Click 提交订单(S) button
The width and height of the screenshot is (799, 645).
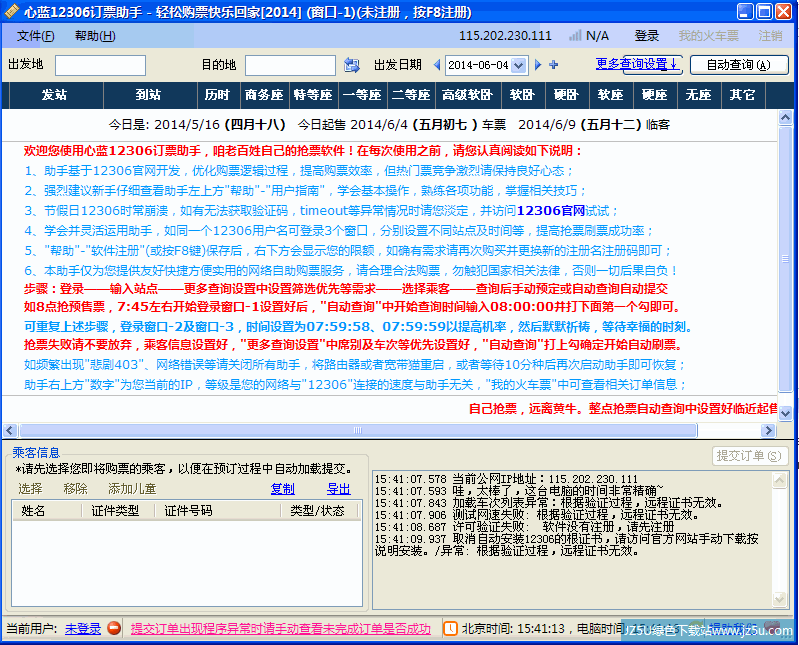[749, 455]
